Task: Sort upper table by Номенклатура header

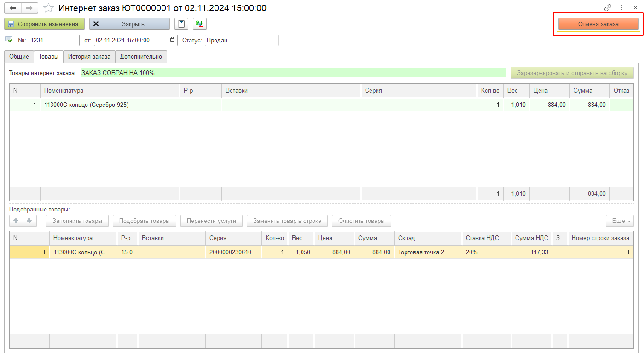Action: click(110, 91)
